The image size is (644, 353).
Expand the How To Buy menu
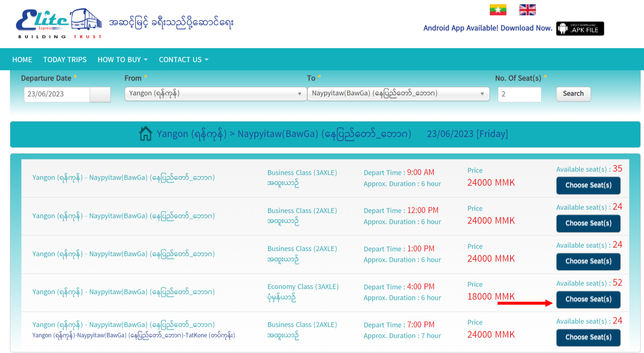[122, 60]
